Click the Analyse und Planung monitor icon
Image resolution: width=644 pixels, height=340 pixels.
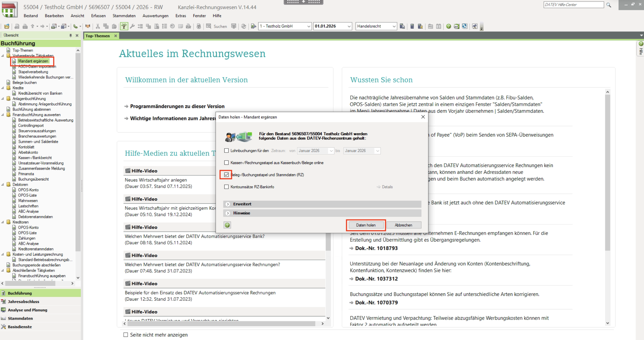tap(3, 310)
